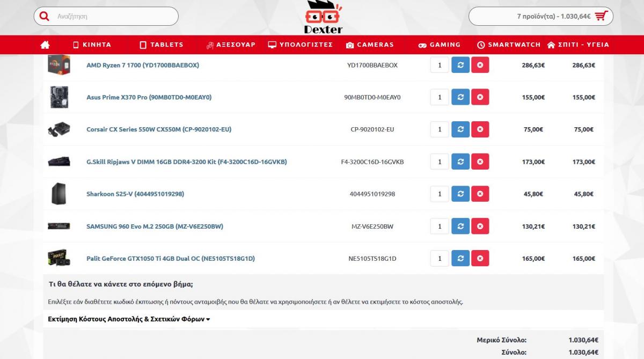Screen dimensions: 644x359
Task: Open Sharkoon S25-V product link
Action: point(135,194)
